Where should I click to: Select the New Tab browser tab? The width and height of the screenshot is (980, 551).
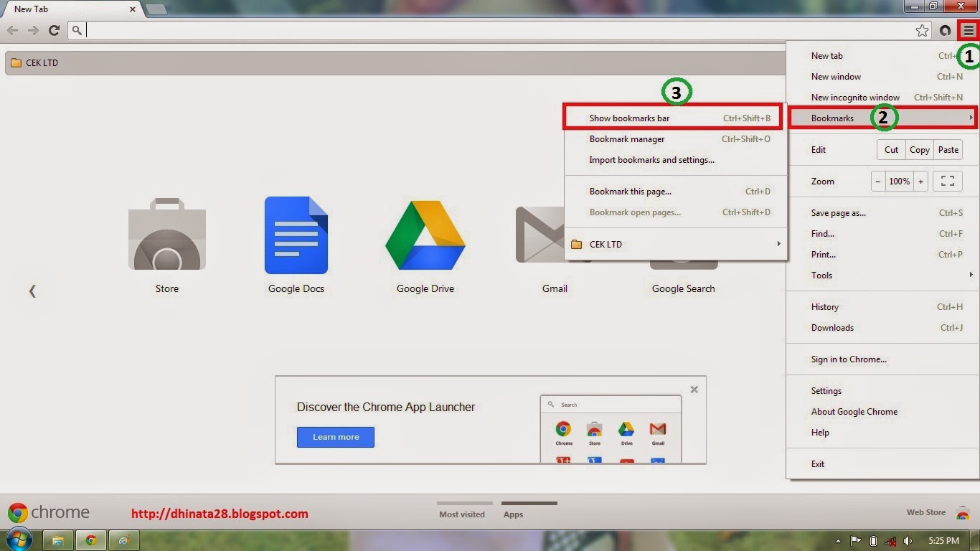pos(70,9)
